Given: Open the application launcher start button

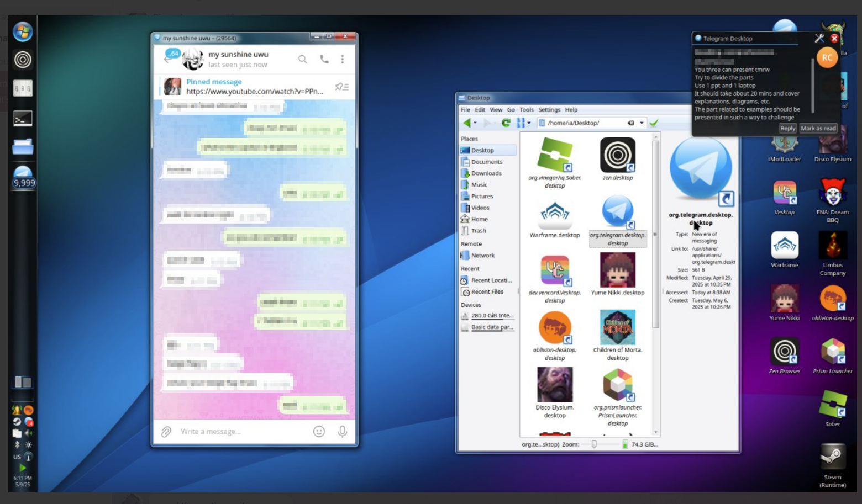Looking at the screenshot, I should (23, 32).
